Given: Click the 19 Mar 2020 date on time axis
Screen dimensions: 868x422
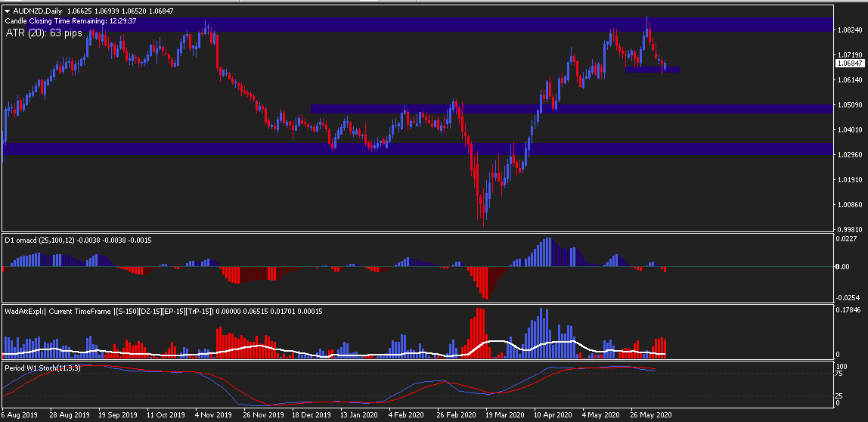Looking at the screenshot, I should click(504, 414).
